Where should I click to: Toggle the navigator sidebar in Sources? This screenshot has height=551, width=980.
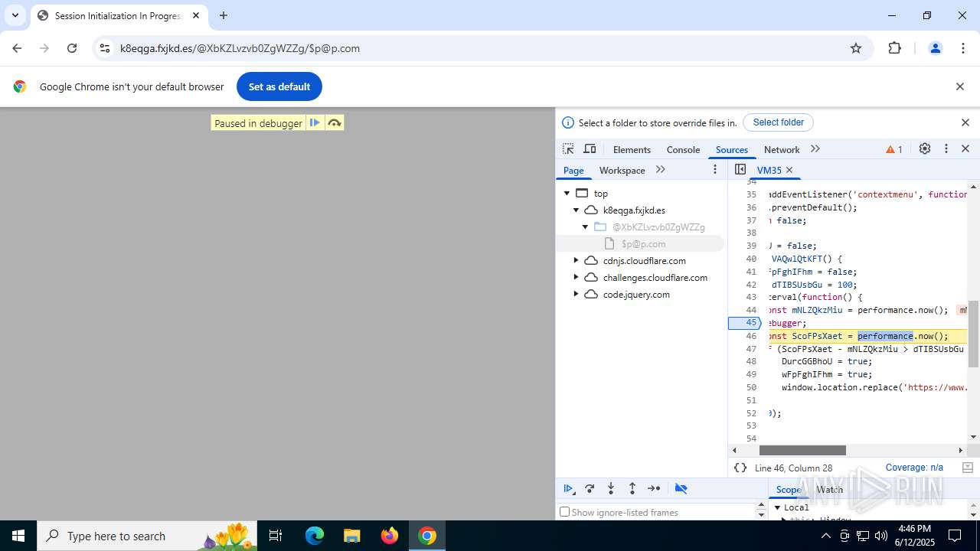click(x=740, y=169)
